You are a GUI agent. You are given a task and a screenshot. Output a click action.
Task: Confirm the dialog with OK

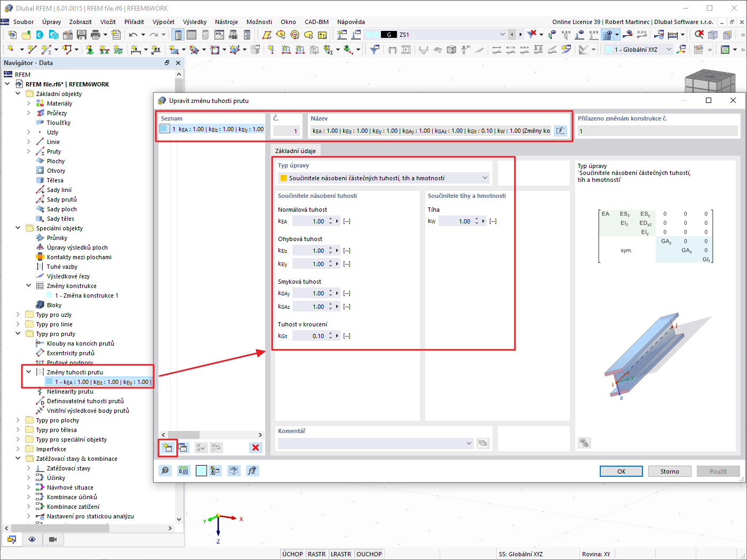click(x=621, y=471)
